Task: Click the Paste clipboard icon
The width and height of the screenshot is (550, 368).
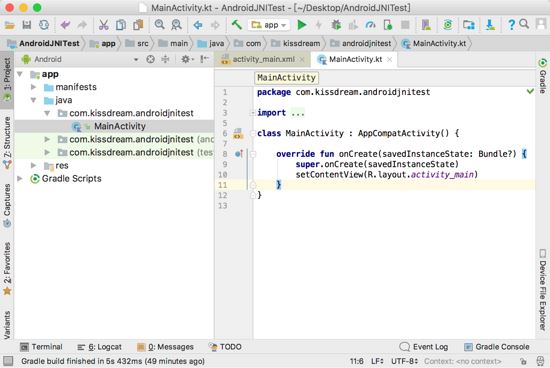Action: [138, 25]
